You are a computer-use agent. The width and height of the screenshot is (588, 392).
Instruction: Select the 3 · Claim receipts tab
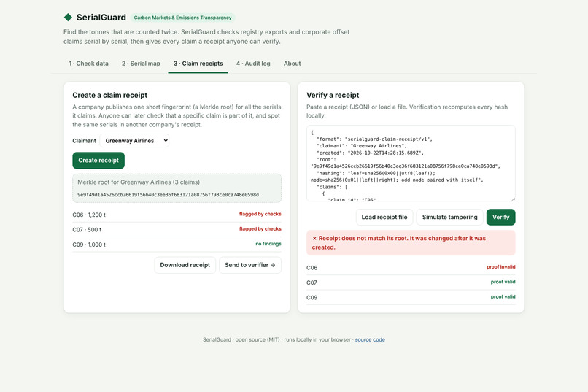(198, 64)
